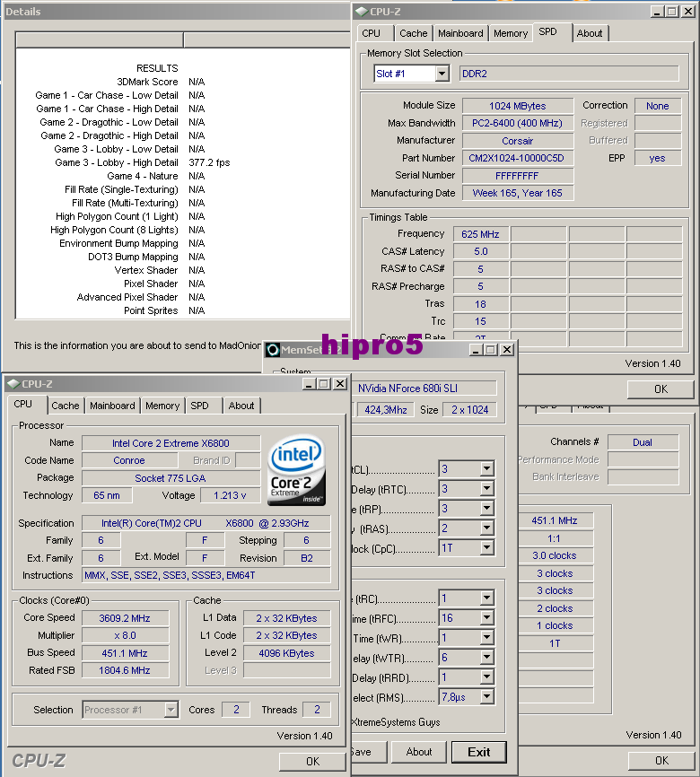Screen dimensions: 700x777
Task: Switch to Memory tab in SPD window
Action: (511, 33)
